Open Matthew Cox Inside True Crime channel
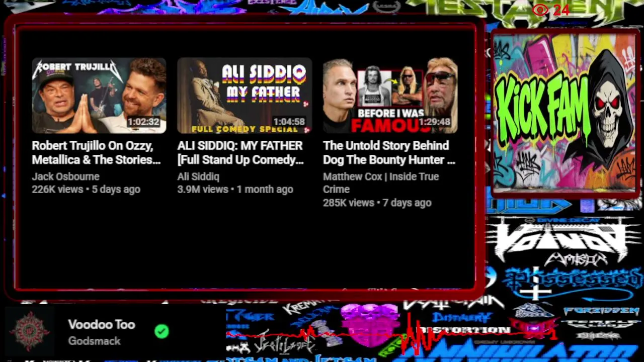Screen dimensions: 644x362 point(381,183)
